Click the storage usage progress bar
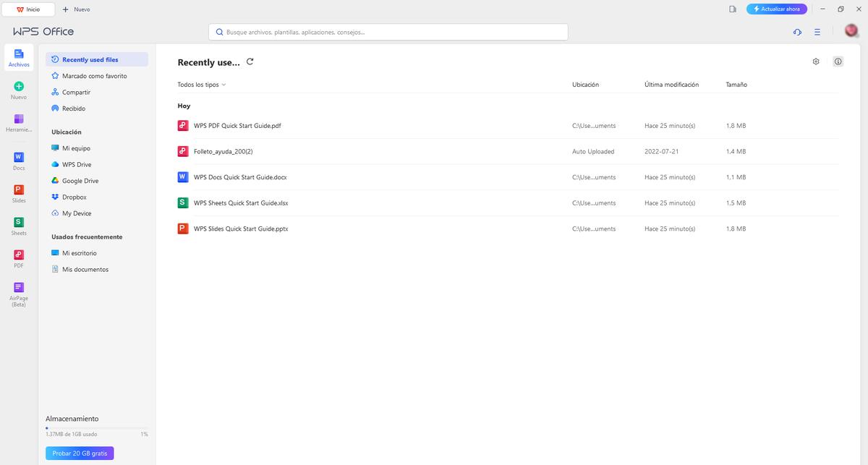 coord(96,428)
